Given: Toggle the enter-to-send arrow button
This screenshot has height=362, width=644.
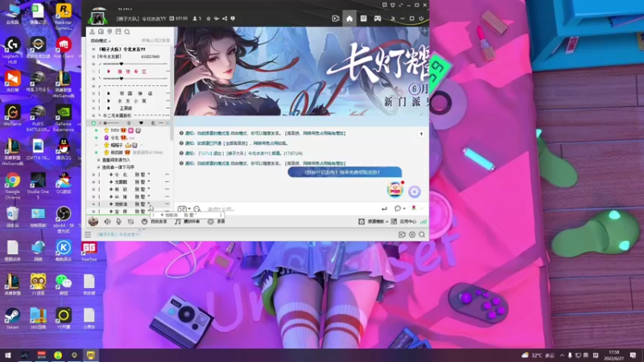Looking at the screenshot, I should pos(384,209).
